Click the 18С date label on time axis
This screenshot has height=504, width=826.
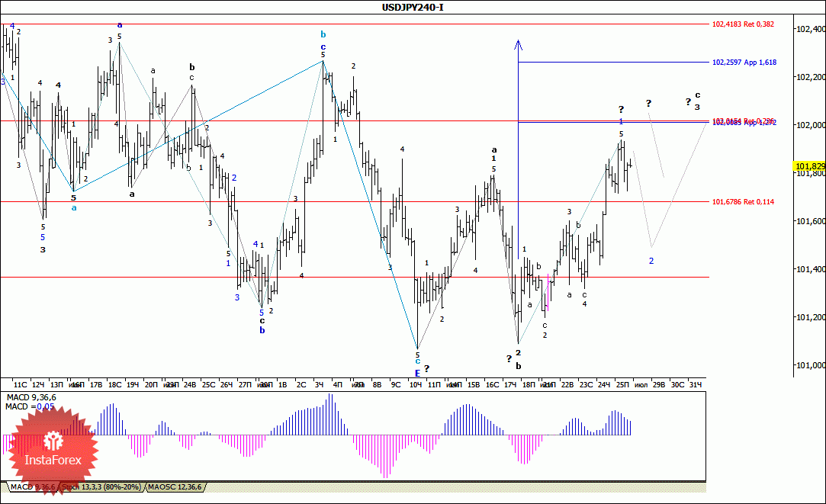(114, 385)
